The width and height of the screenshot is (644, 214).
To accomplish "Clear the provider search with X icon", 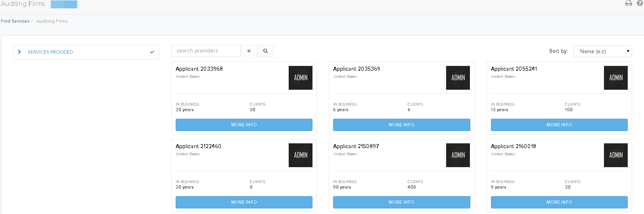I will [x=249, y=51].
